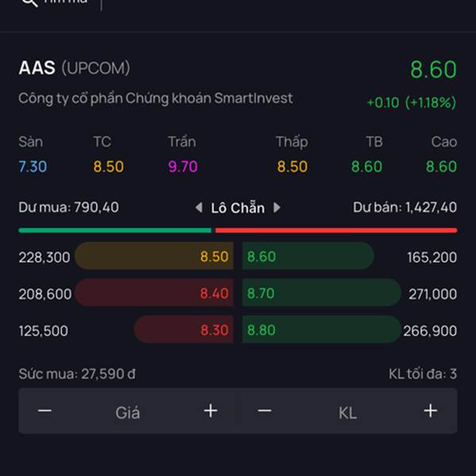Select ask price 8.80 row
The width and height of the screenshot is (476, 476).
[x=321, y=329]
